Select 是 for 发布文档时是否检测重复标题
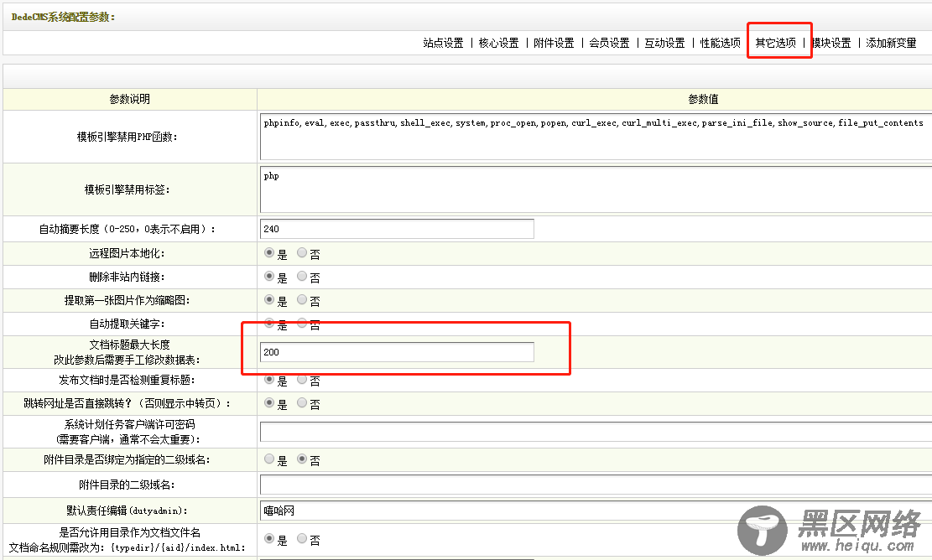This screenshot has width=932, height=560. (x=269, y=380)
